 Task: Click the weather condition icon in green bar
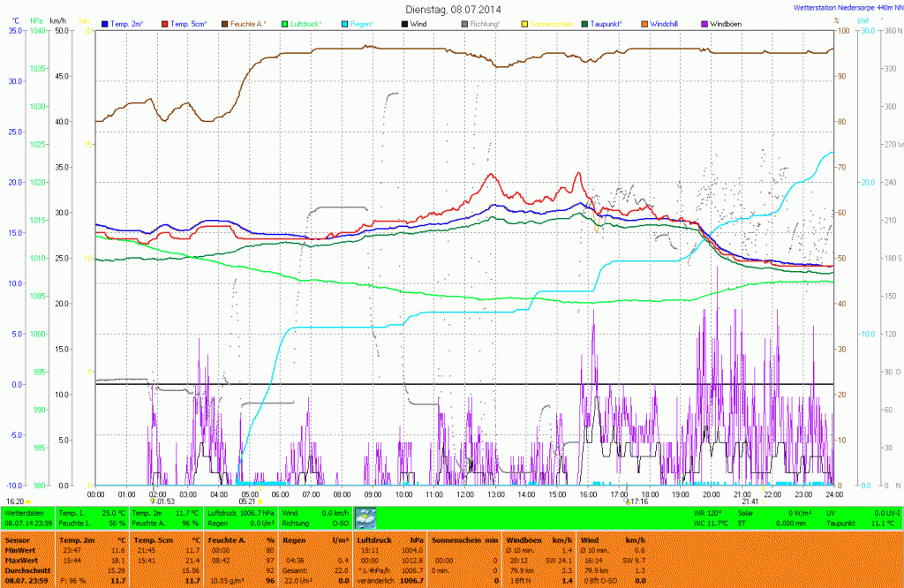(365, 517)
